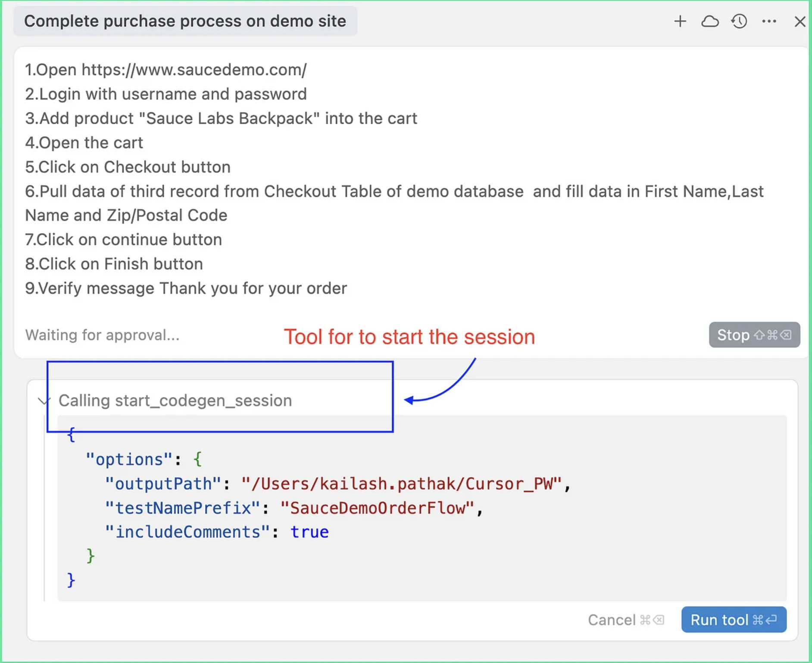The image size is (812, 663).
Task: Click the shortcut icons on the Stop button
Action: pos(774,335)
